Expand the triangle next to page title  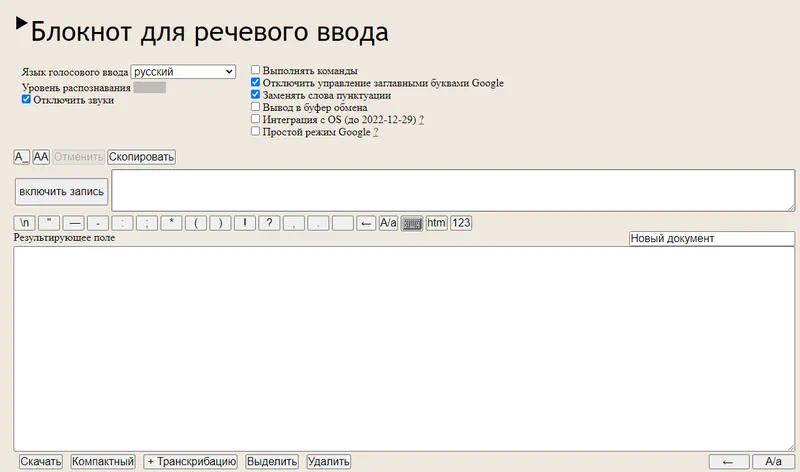(x=21, y=23)
